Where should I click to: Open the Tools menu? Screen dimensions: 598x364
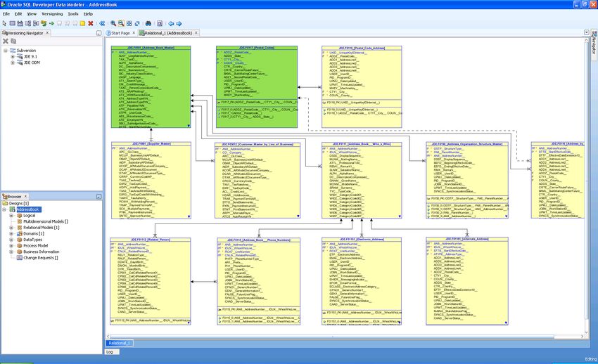click(73, 14)
